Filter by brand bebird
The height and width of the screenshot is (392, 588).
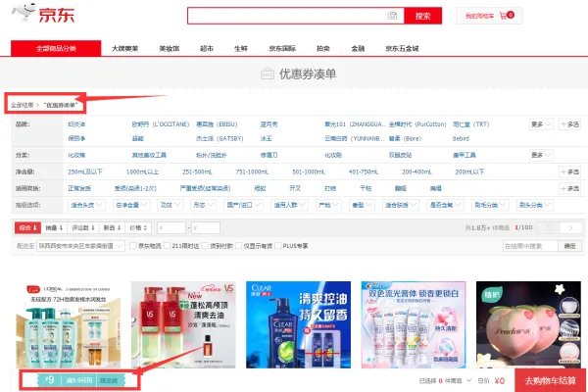point(461,138)
